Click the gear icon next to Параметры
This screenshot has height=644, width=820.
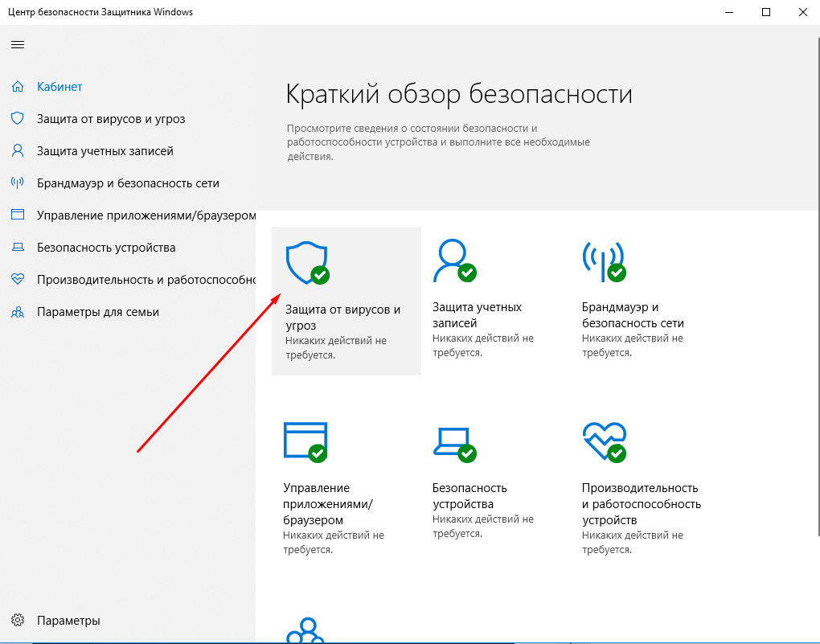point(18,620)
